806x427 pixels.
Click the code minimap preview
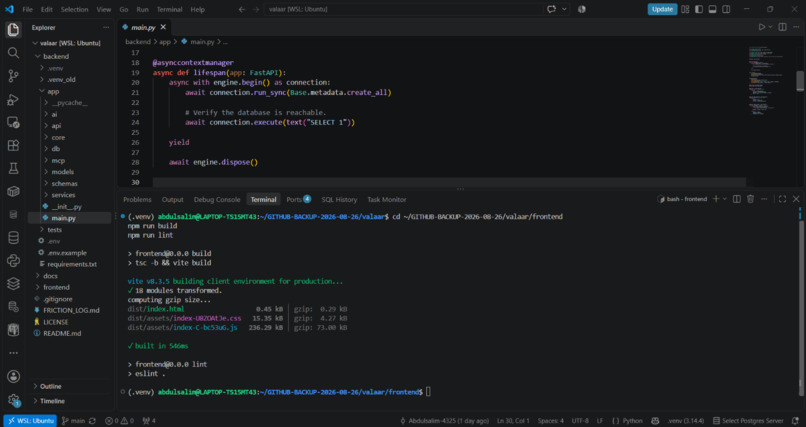click(x=768, y=80)
